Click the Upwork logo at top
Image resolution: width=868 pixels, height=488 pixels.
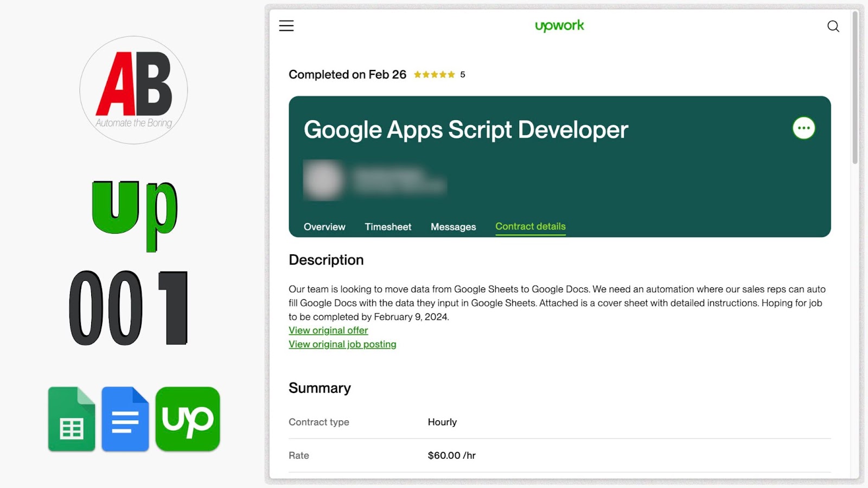click(559, 25)
